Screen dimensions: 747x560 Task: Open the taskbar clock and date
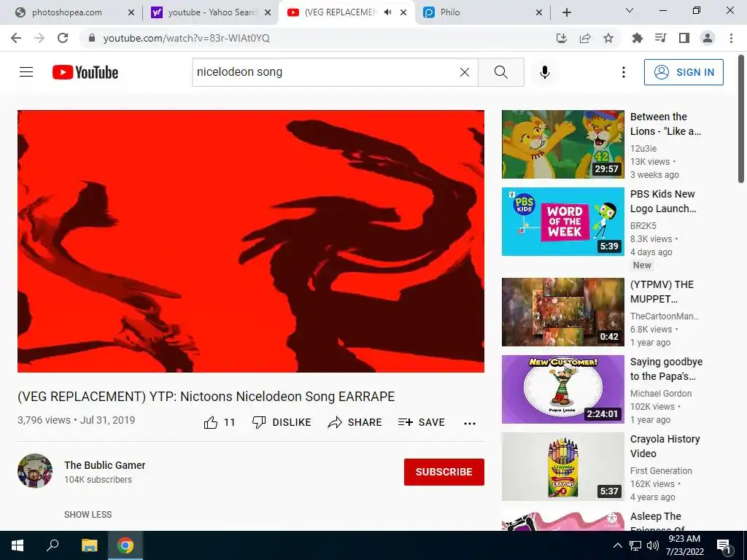[x=684, y=545]
